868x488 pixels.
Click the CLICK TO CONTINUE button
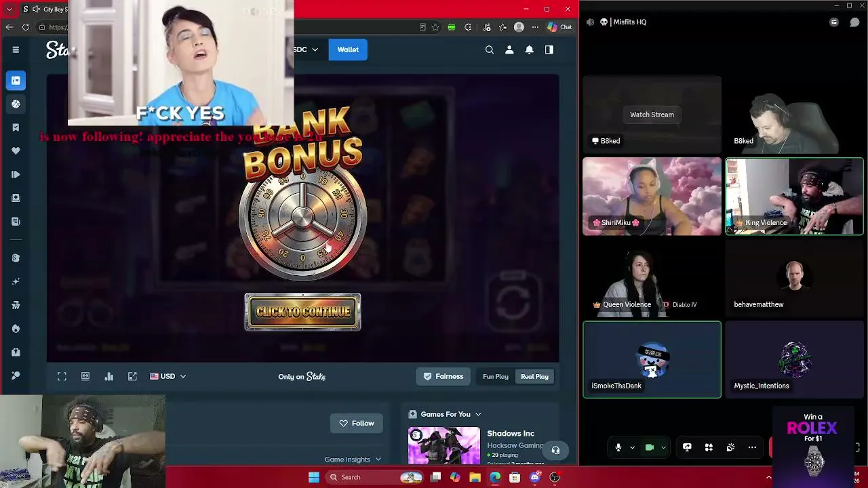pyautogui.click(x=302, y=312)
